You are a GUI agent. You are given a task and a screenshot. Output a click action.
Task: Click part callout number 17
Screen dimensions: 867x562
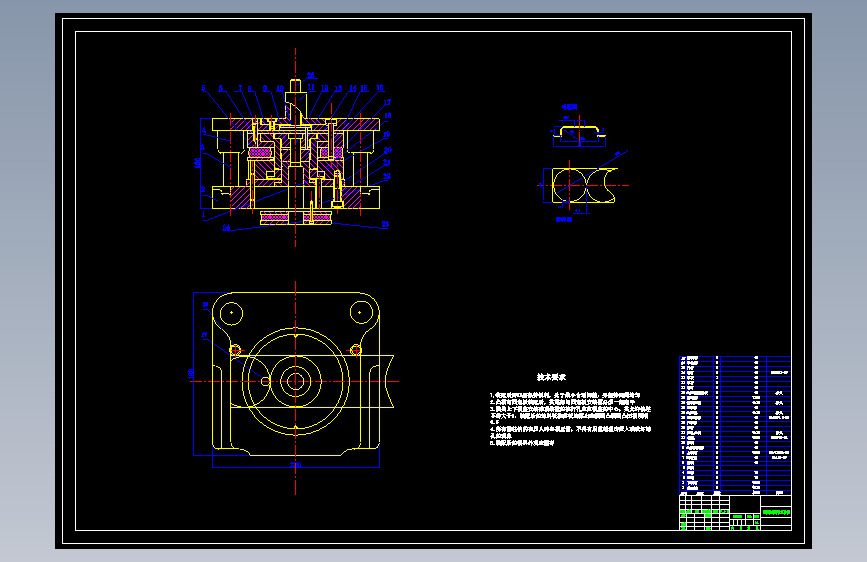tap(388, 102)
